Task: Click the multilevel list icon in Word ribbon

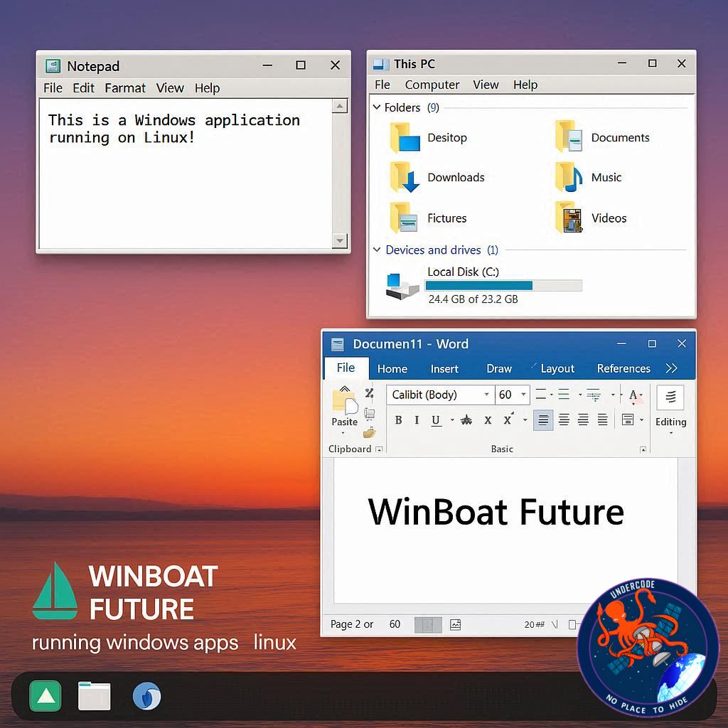Action: tap(594, 395)
